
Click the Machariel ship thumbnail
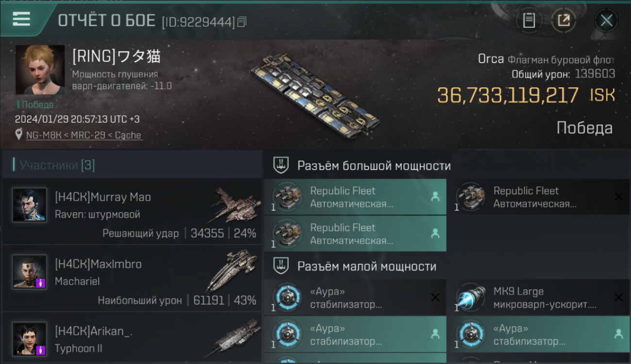coord(231,272)
